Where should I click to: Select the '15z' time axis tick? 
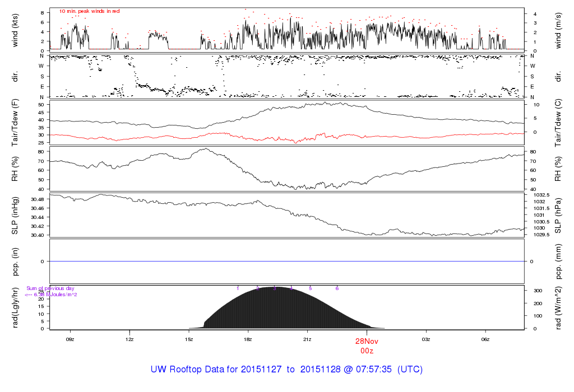pos(189,339)
